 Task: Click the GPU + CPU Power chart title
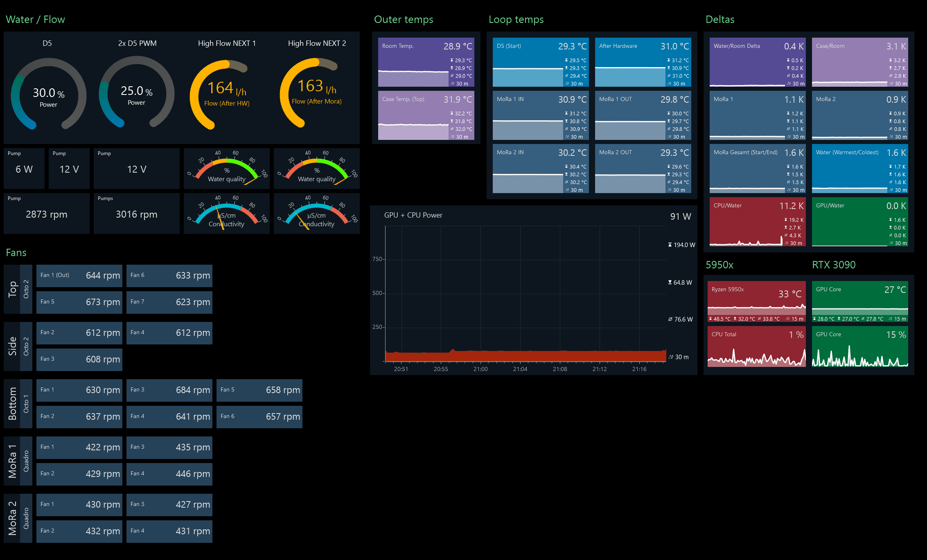coord(413,215)
